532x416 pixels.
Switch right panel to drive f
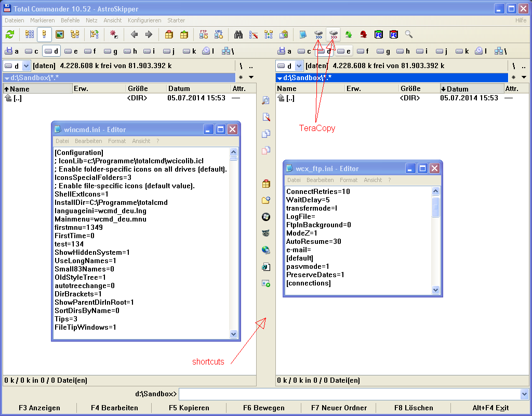[363, 51]
